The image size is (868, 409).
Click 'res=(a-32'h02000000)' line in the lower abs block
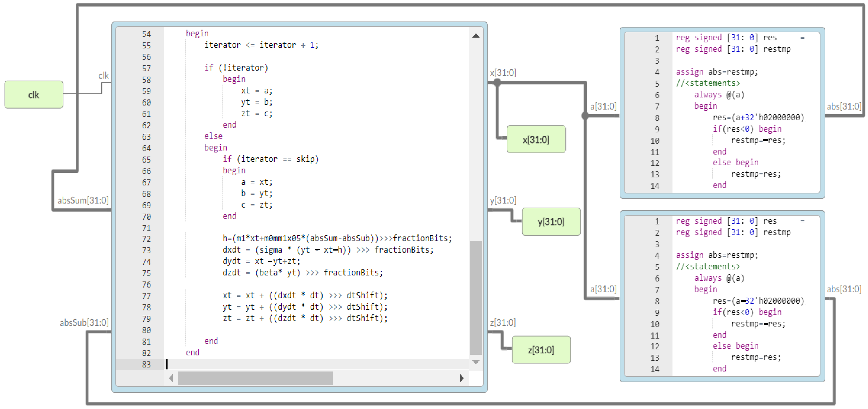(x=758, y=301)
